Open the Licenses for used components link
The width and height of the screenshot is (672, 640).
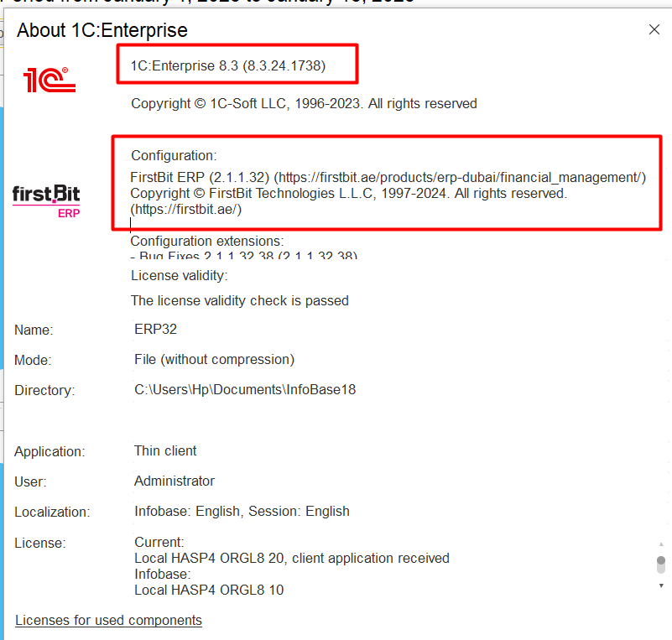108,621
